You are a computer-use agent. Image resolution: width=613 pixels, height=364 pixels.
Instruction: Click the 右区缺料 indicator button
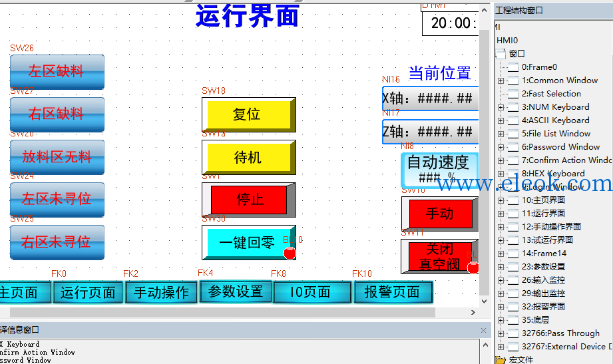(57, 114)
